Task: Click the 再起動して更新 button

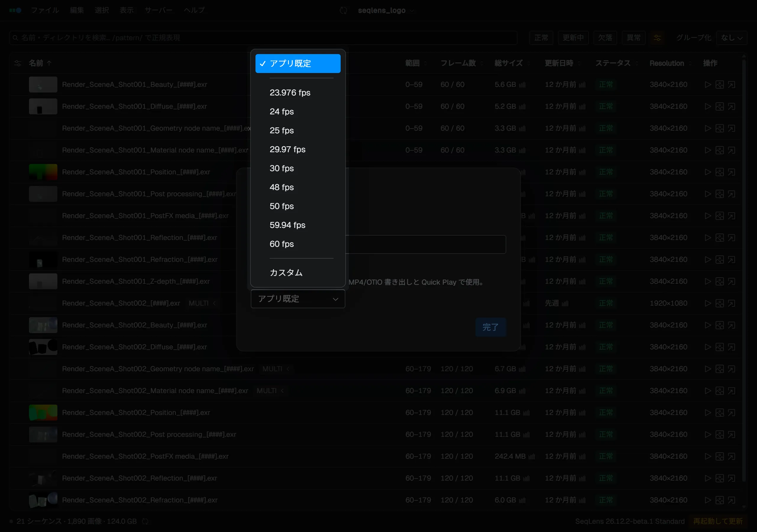Action: pyautogui.click(x=718, y=521)
